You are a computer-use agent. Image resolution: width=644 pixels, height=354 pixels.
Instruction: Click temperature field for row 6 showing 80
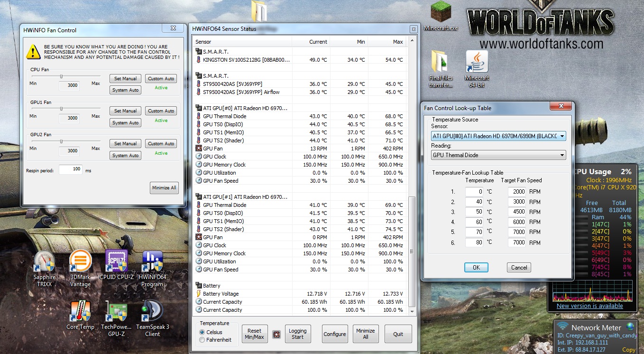tap(474, 242)
